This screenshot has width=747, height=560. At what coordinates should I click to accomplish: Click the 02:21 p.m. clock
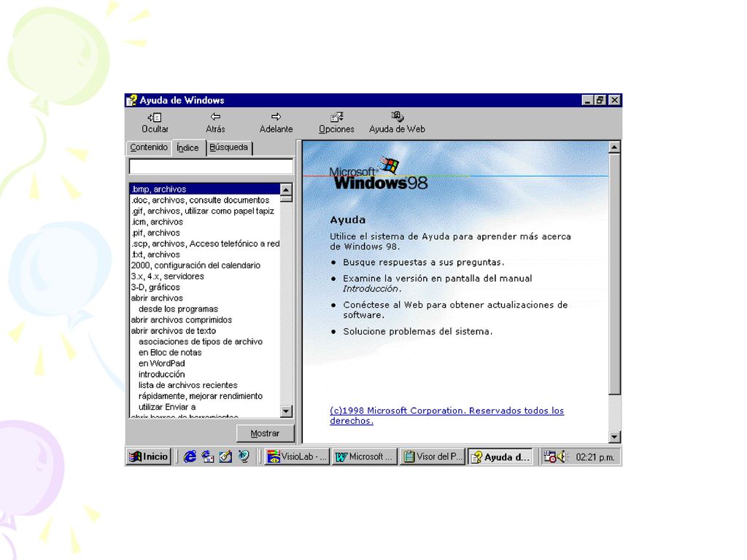click(x=595, y=457)
